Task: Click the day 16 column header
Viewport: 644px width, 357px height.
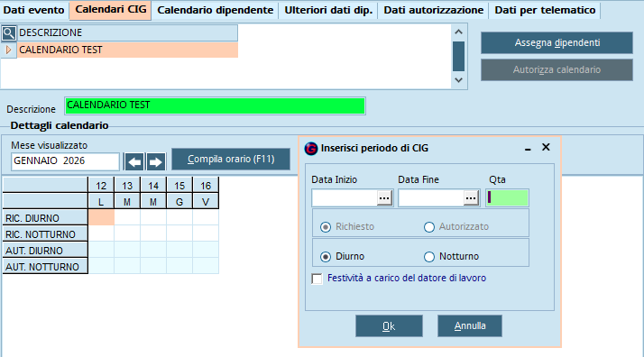Action: [x=206, y=186]
